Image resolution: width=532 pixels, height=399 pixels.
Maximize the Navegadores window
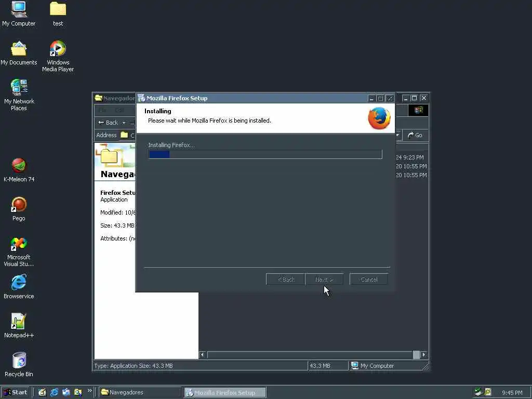414,98
